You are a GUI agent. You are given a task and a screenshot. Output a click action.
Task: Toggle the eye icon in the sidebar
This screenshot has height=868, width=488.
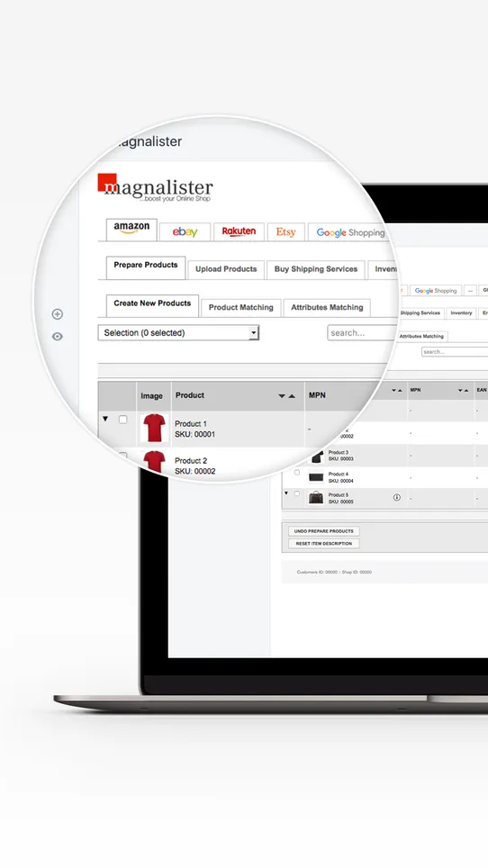[57, 337]
